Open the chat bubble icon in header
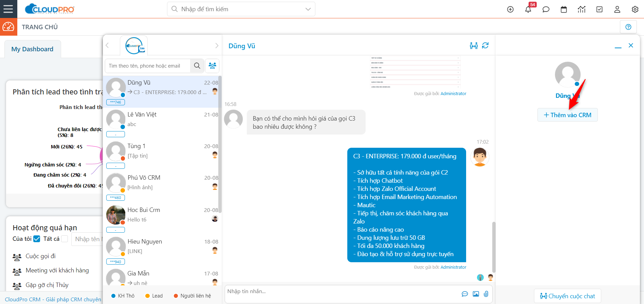Image resolution: width=644 pixels, height=304 pixels. [x=546, y=10]
